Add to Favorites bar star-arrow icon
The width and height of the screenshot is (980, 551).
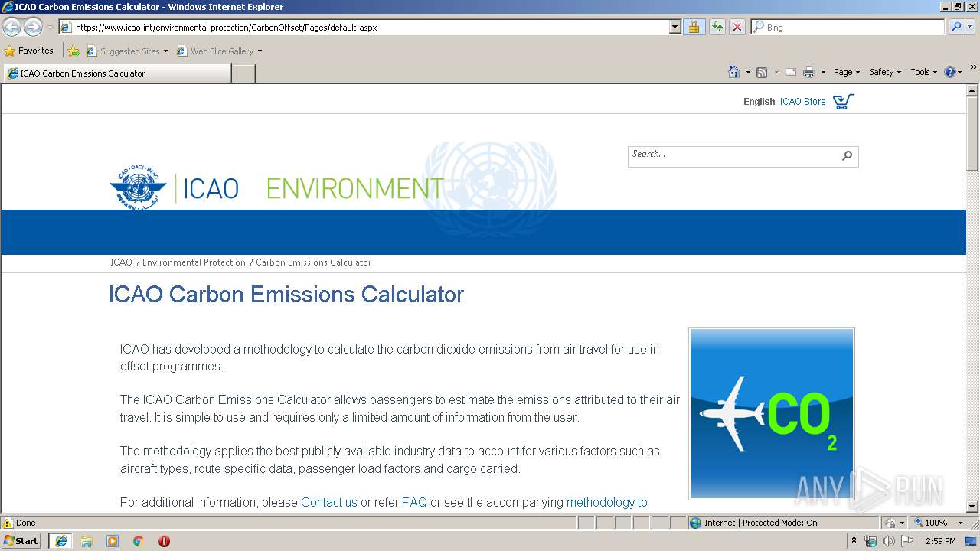point(73,51)
